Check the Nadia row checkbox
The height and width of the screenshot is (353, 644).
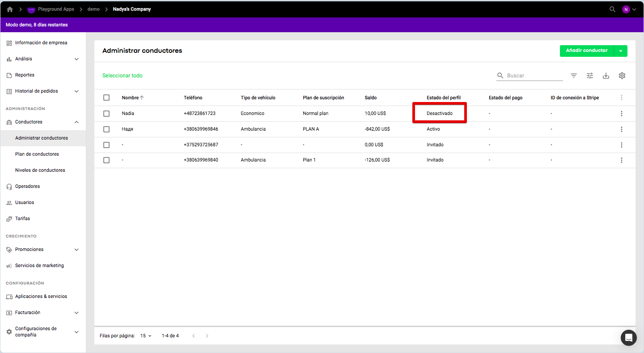click(106, 114)
